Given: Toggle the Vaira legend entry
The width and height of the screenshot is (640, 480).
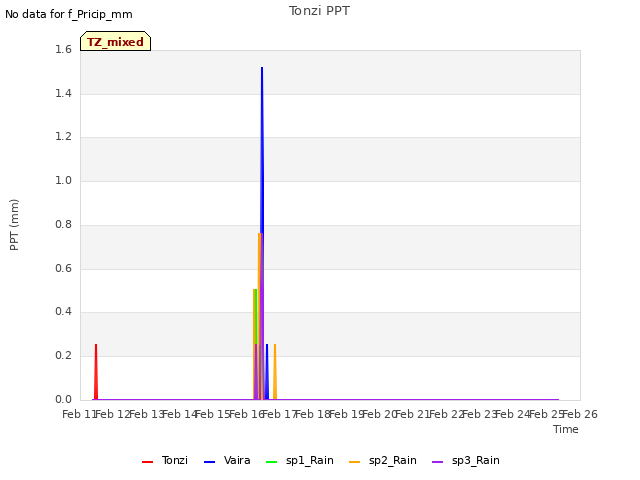Looking at the screenshot, I should click(x=227, y=461).
